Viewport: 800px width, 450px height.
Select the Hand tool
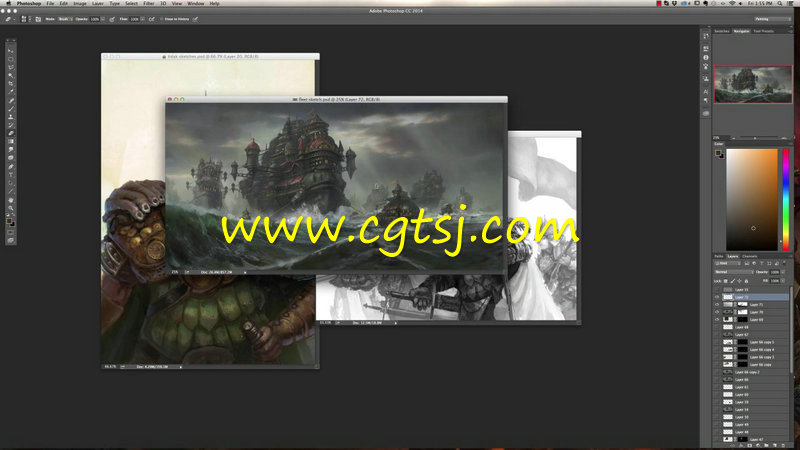click(x=11, y=200)
